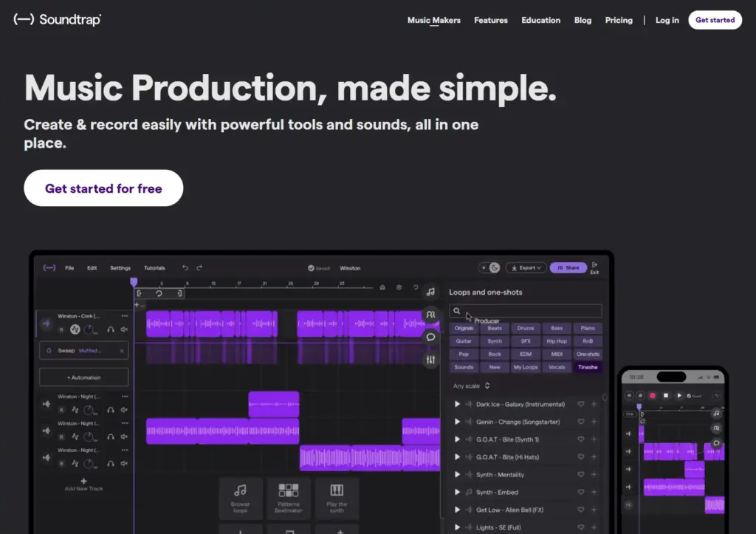
Task: Open the loops music-note icon in the studio side strip
Action: 430,292
